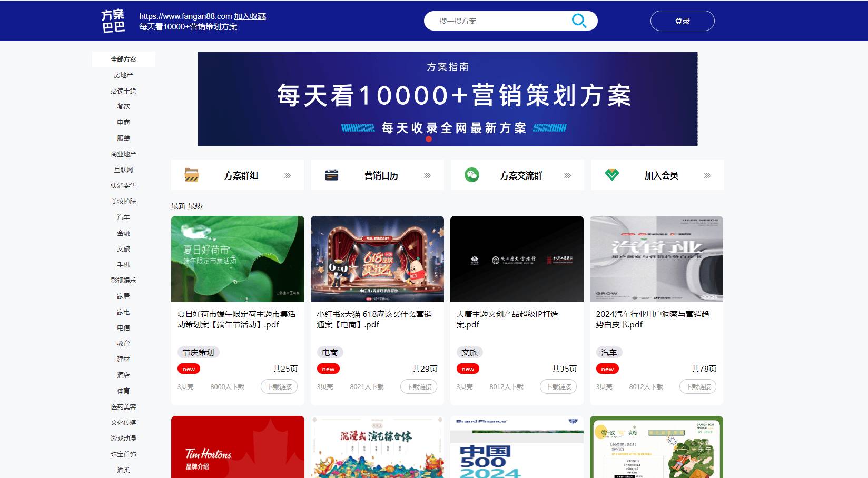Toggle the new badge on 电商 plan card
This screenshot has width=868, height=478.
coord(328,369)
